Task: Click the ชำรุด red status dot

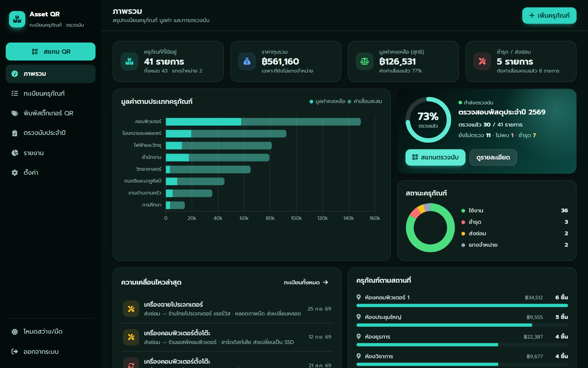Action: click(463, 222)
